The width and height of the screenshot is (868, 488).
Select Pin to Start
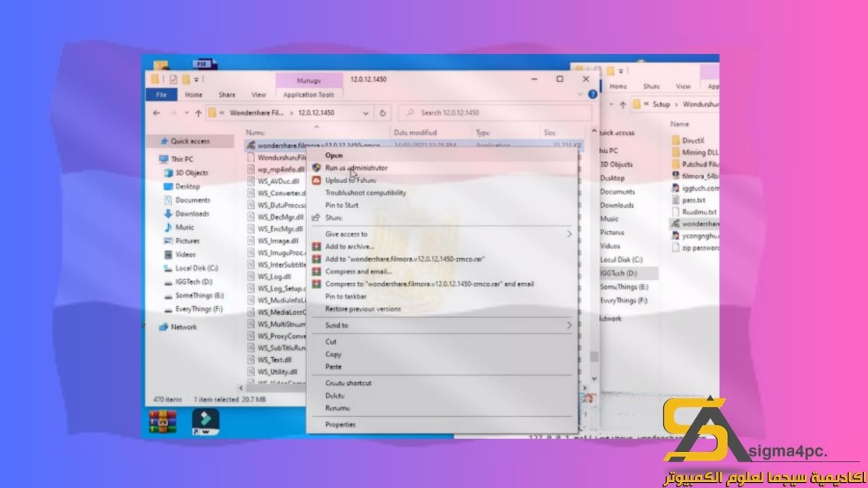(x=342, y=205)
